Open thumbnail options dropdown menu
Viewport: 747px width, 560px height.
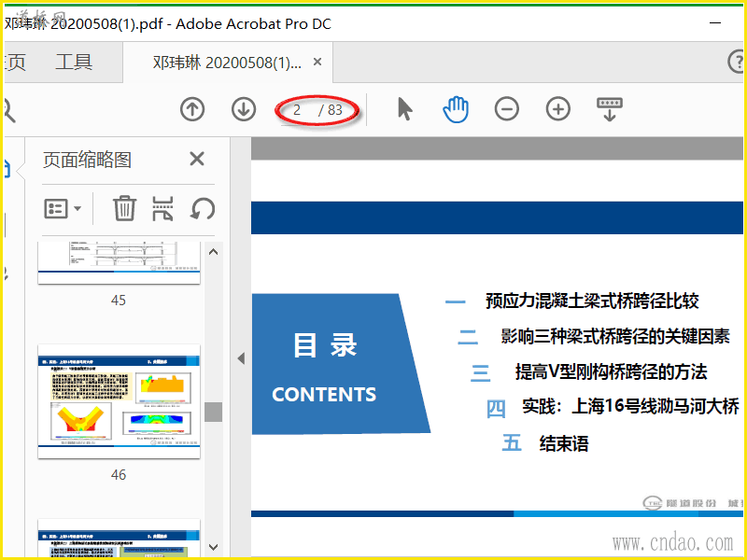63,208
